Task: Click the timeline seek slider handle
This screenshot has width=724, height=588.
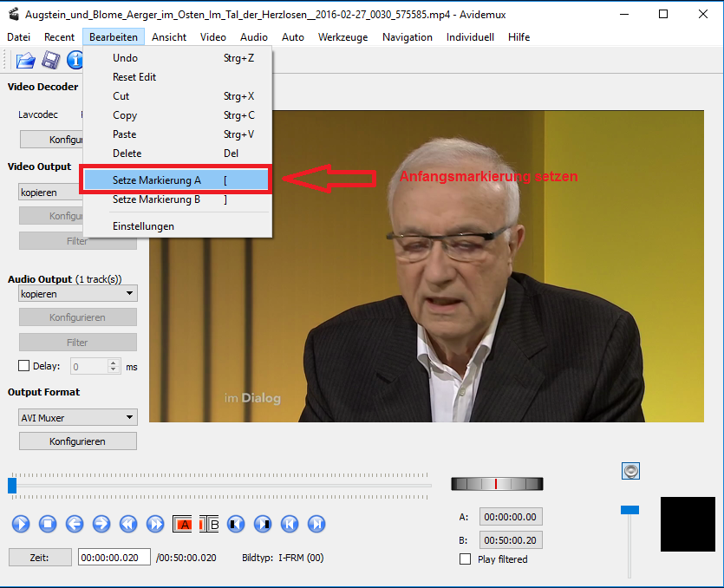Action: (x=12, y=486)
